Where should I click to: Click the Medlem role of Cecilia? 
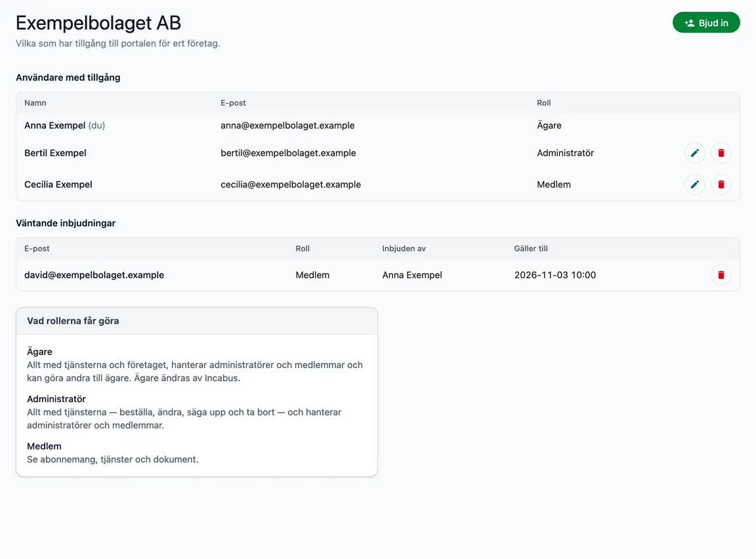click(554, 184)
